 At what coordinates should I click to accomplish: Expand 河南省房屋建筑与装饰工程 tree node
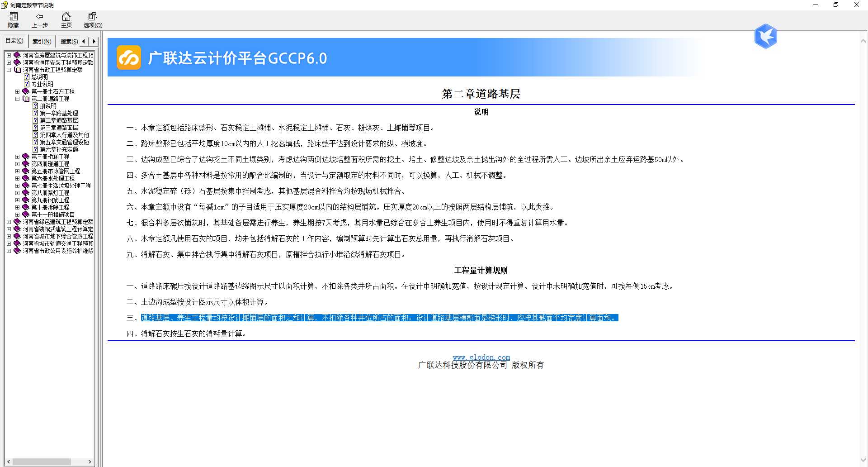point(9,55)
